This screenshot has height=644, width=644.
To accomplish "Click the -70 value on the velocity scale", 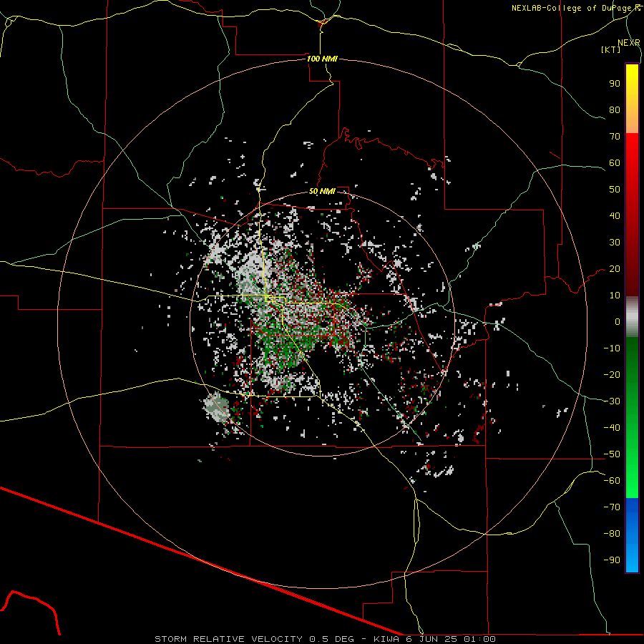I will [x=612, y=507].
